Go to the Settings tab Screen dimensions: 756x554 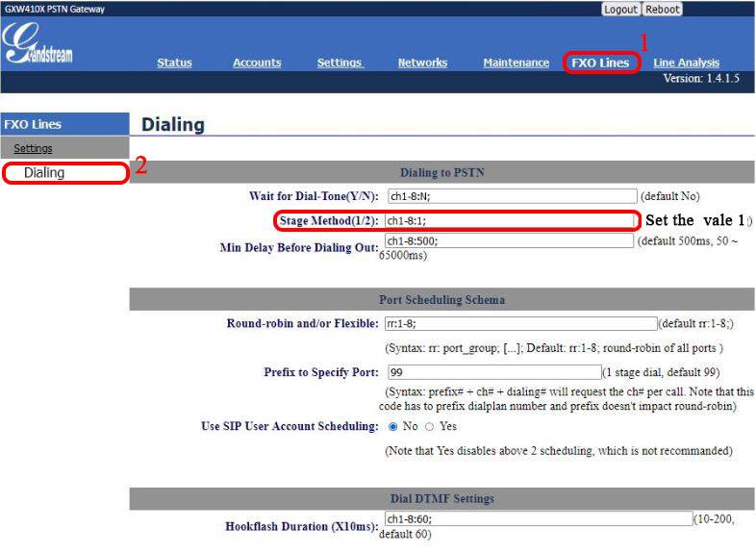tap(340, 63)
